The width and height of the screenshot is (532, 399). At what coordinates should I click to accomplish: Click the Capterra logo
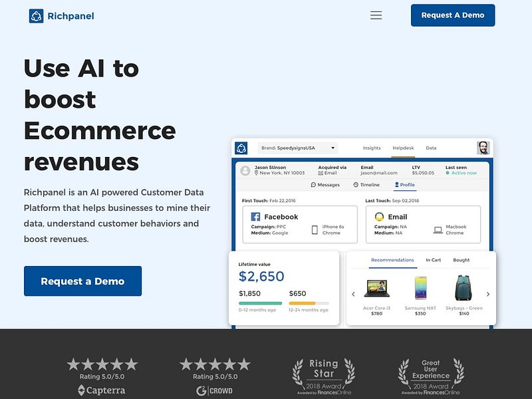click(102, 390)
